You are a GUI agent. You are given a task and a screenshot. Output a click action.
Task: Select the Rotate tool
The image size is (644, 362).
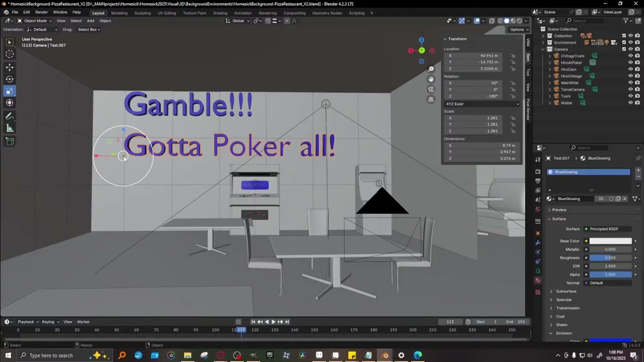(10, 79)
